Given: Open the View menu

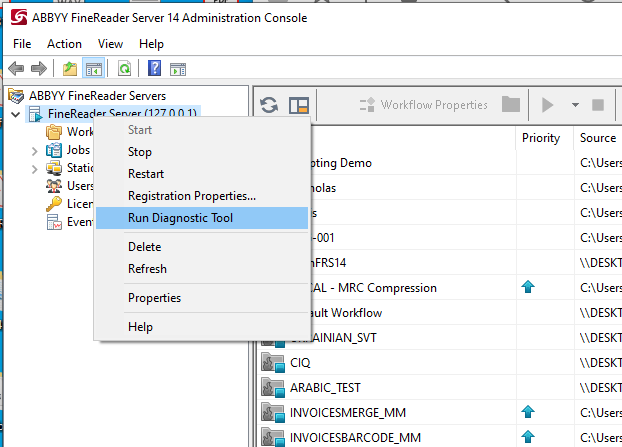Looking at the screenshot, I should (110, 44).
